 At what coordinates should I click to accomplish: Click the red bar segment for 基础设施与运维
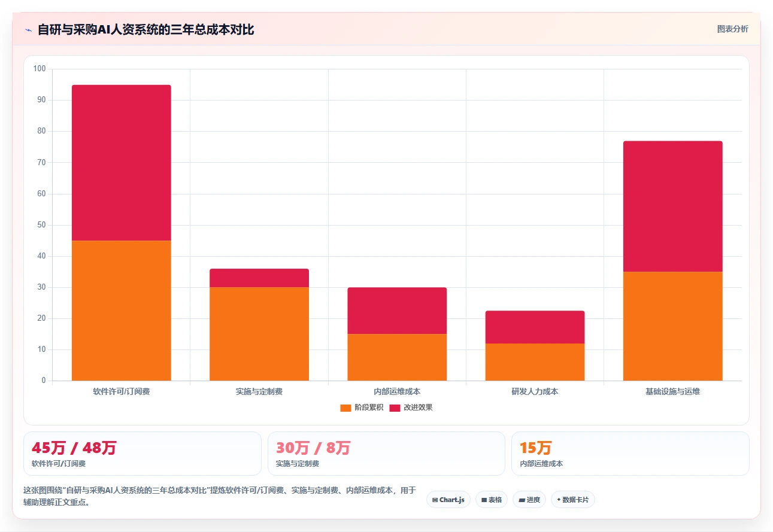click(x=672, y=206)
